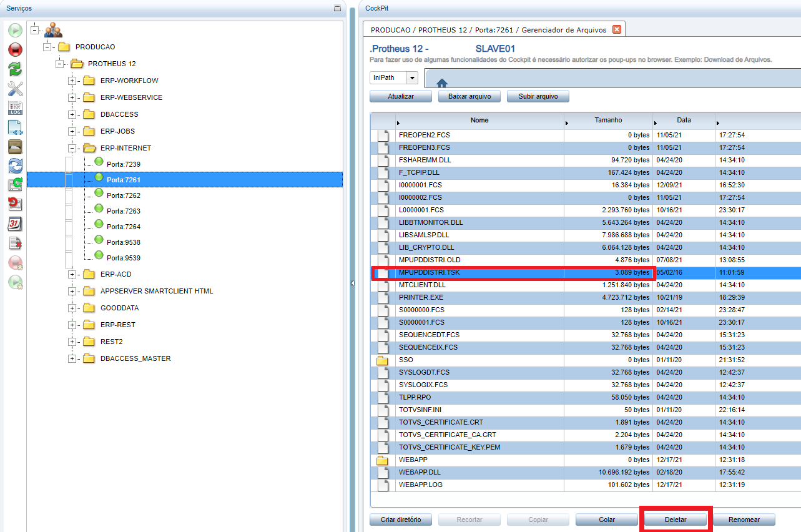Image resolution: width=801 pixels, height=532 pixels.
Task: Click the Criar diretório button
Action: pyautogui.click(x=401, y=520)
